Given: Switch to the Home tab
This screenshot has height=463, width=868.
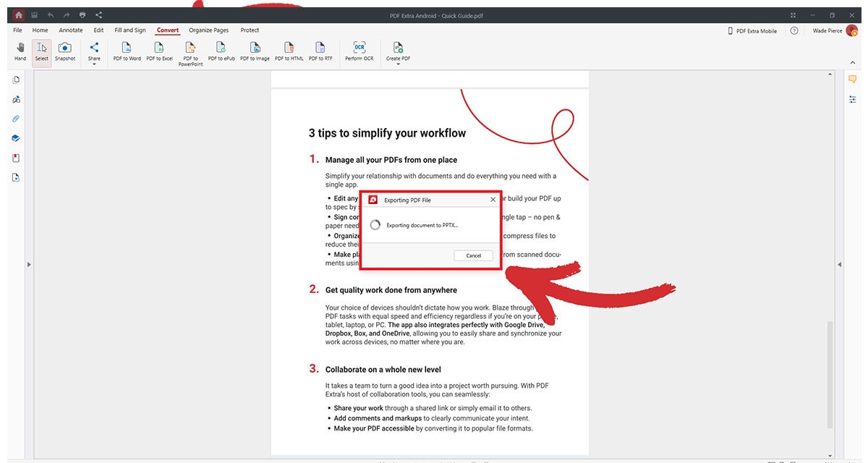Looking at the screenshot, I should 40,30.
